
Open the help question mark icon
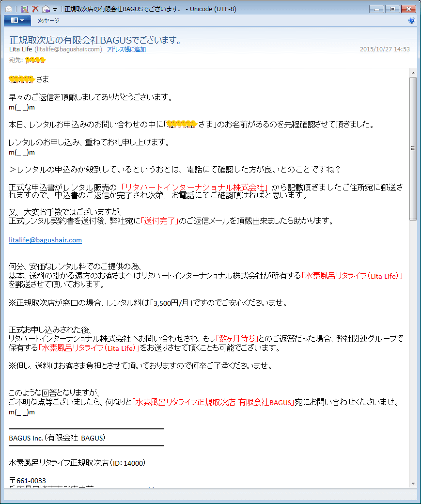(412, 20)
